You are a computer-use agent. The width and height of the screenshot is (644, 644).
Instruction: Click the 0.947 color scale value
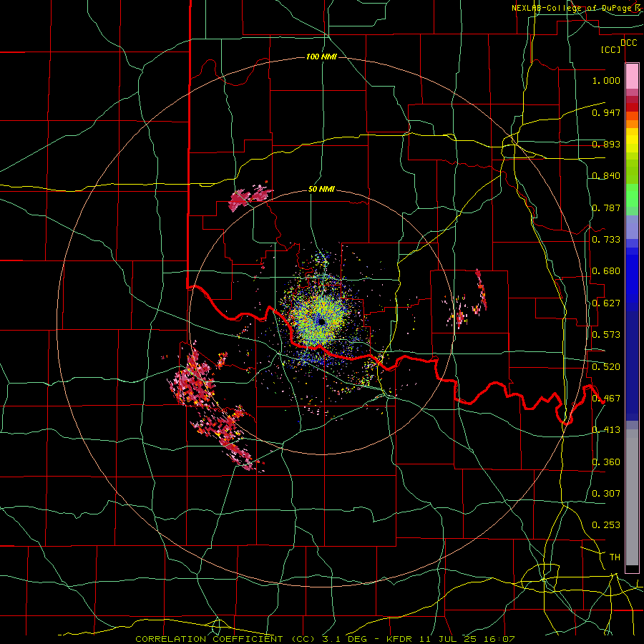[x=606, y=112]
